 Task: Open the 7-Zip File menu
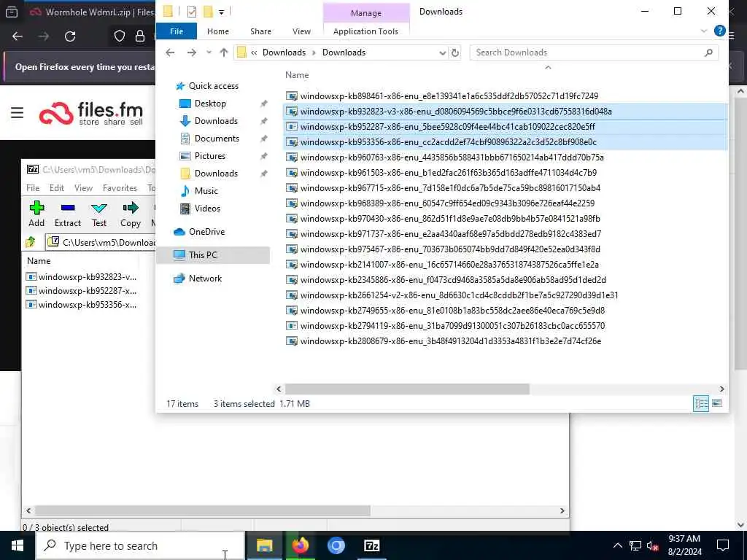33,187
